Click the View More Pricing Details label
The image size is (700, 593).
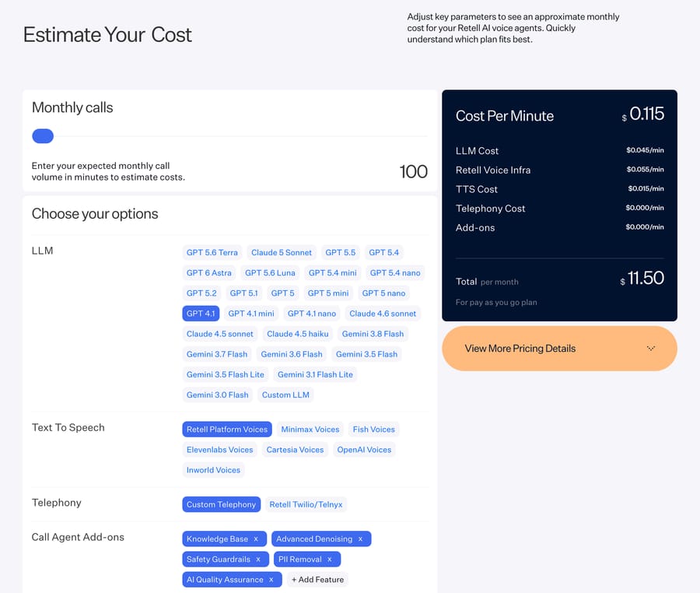[x=520, y=349]
